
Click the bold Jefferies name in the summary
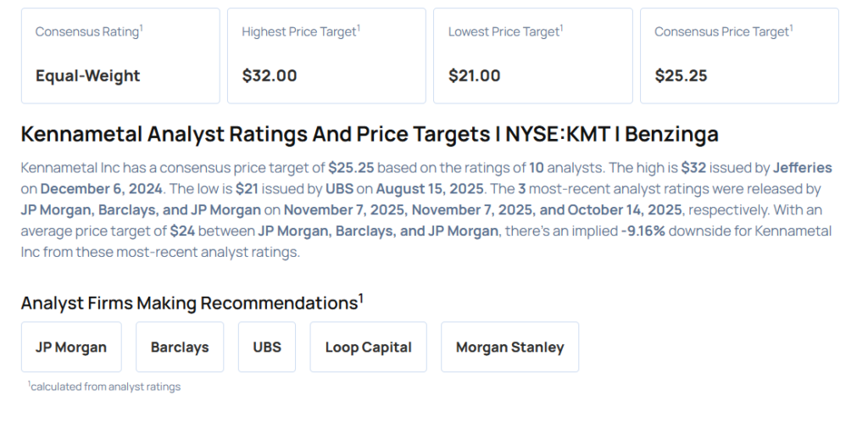802,168
